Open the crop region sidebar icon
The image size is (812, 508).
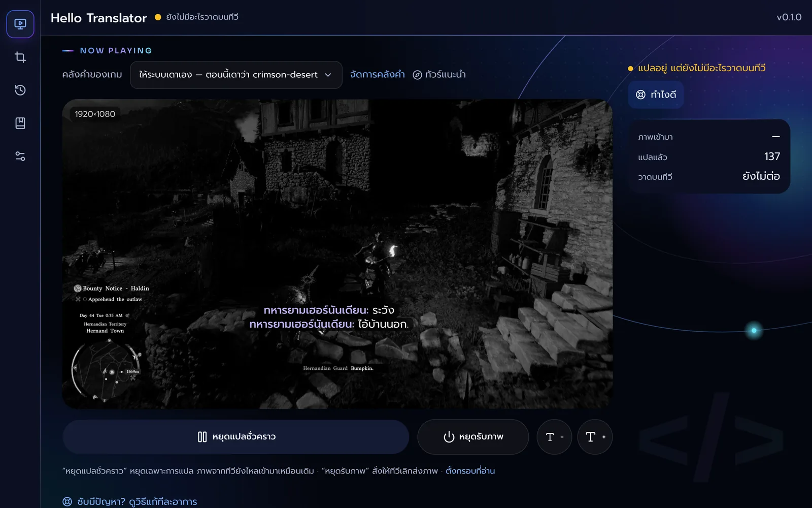coord(20,57)
